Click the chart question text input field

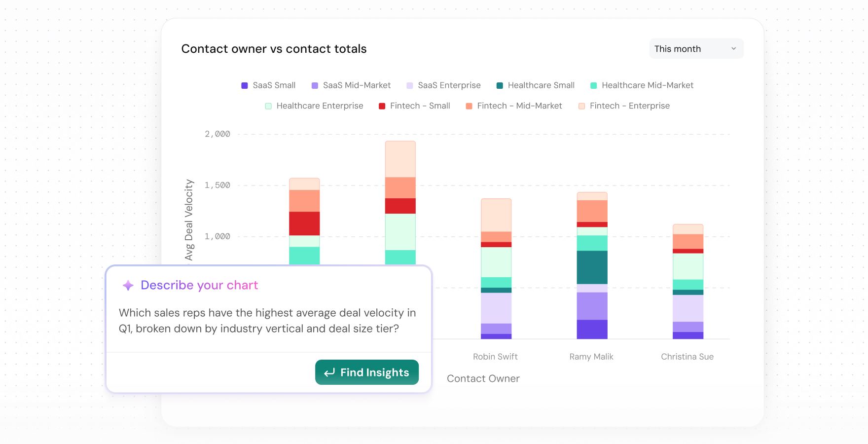tap(268, 321)
